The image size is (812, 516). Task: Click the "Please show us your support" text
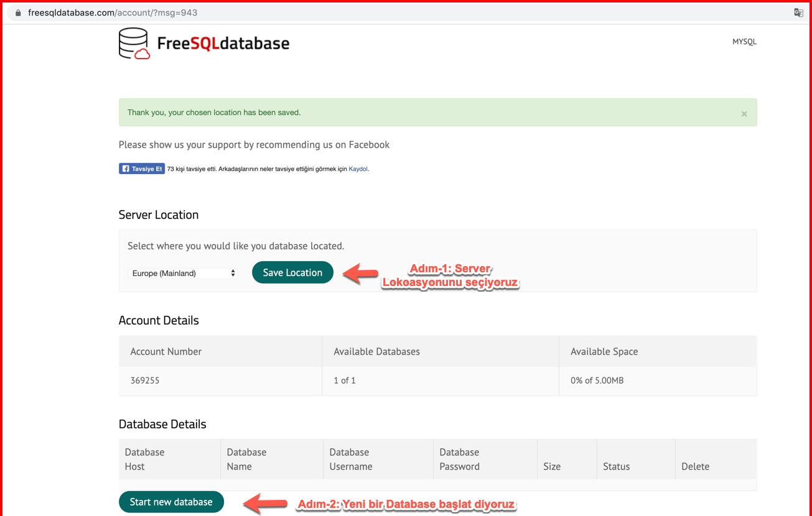click(254, 145)
